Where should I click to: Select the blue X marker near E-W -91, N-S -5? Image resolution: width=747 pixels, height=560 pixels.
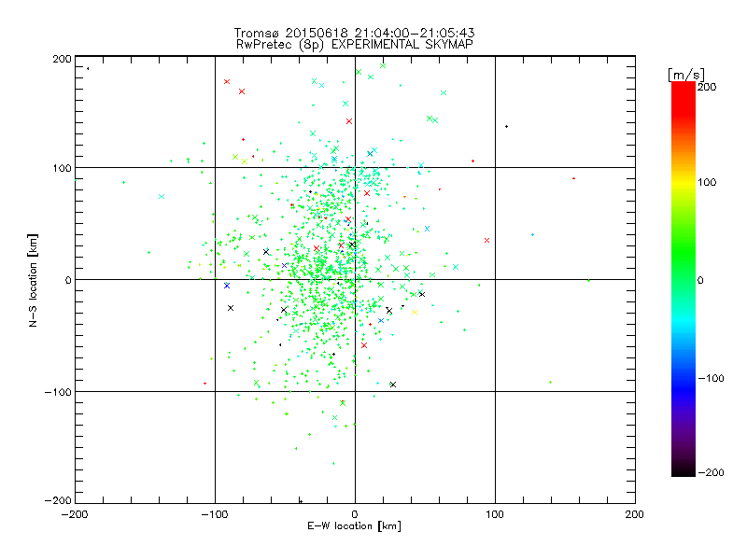[x=227, y=286]
